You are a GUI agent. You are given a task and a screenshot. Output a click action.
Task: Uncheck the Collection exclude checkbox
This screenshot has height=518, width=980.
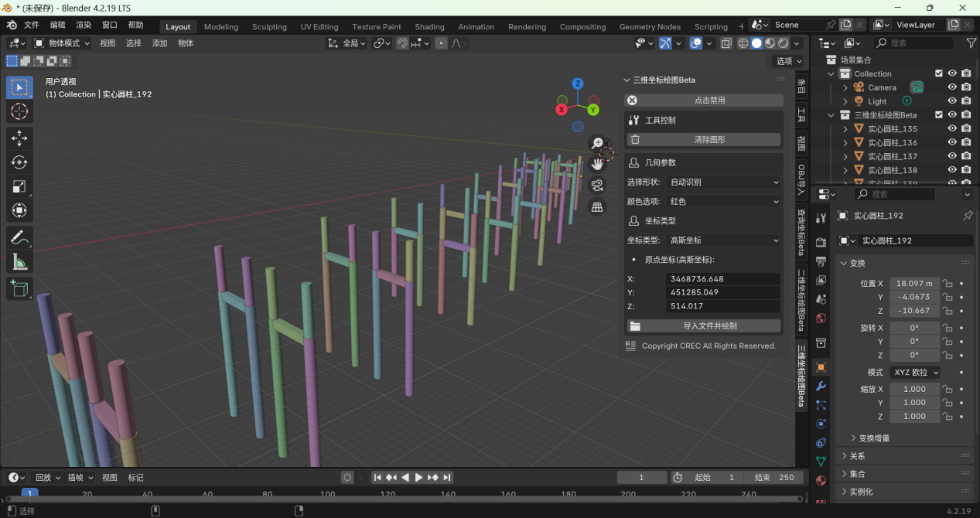(x=939, y=73)
